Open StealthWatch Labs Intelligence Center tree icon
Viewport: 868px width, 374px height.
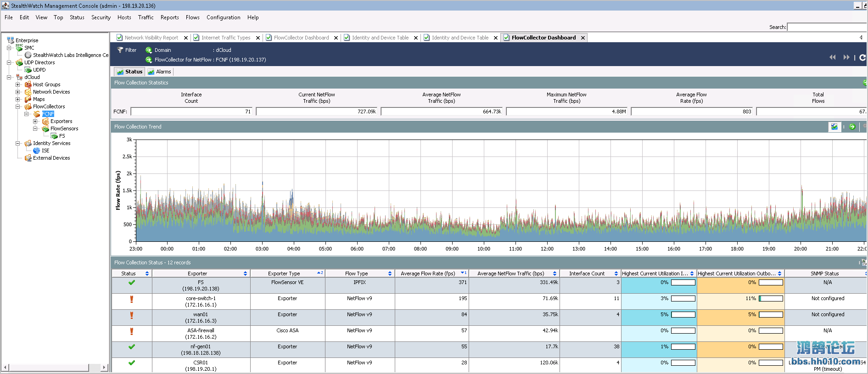tap(28, 55)
